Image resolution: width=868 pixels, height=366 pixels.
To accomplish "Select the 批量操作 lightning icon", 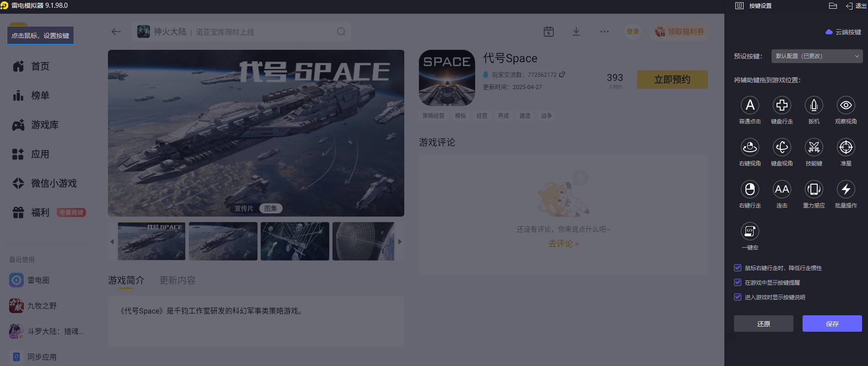I will (x=846, y=189).
